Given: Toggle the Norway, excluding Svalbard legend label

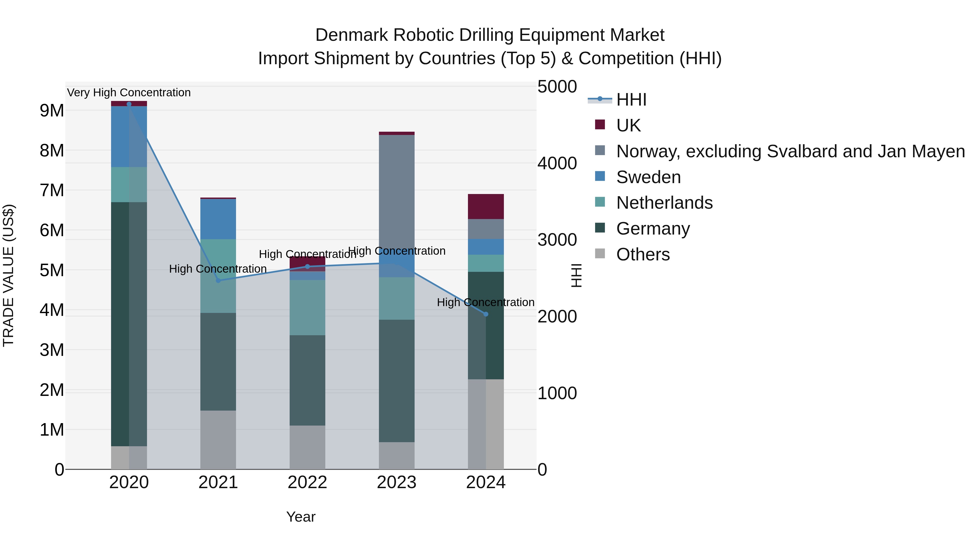Looking at the screenshot, I should (x=791, y=151).
